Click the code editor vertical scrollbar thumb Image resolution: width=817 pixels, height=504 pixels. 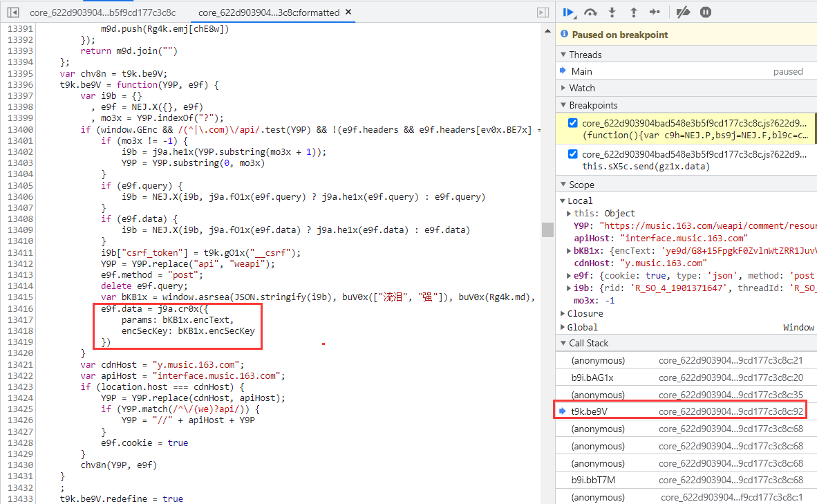[x=547, y=230]
